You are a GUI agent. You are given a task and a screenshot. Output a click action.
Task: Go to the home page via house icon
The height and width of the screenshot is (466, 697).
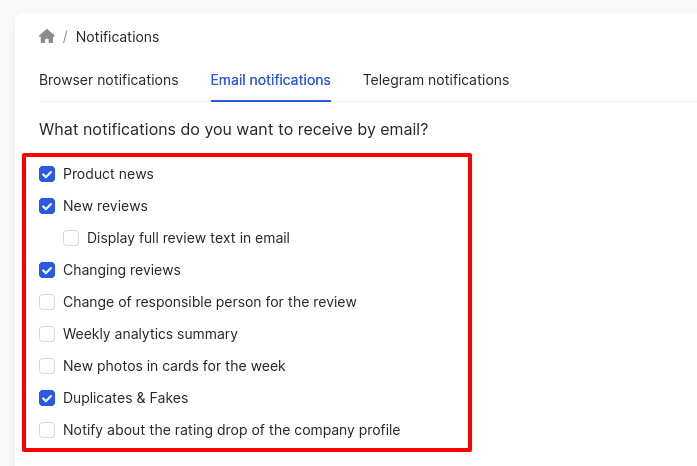click(x=47, y=36)
